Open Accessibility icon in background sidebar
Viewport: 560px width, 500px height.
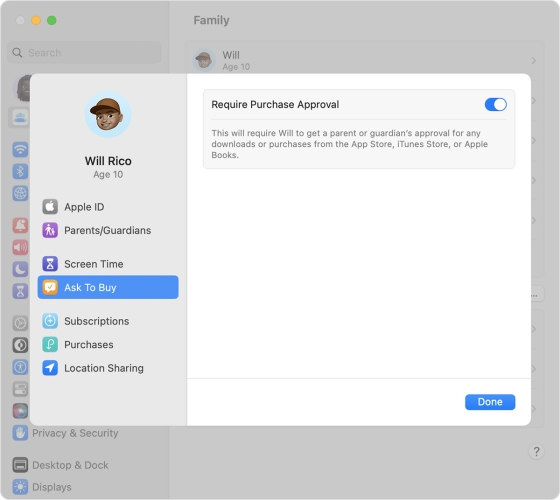pyautogui.click(x=20, y=367)
